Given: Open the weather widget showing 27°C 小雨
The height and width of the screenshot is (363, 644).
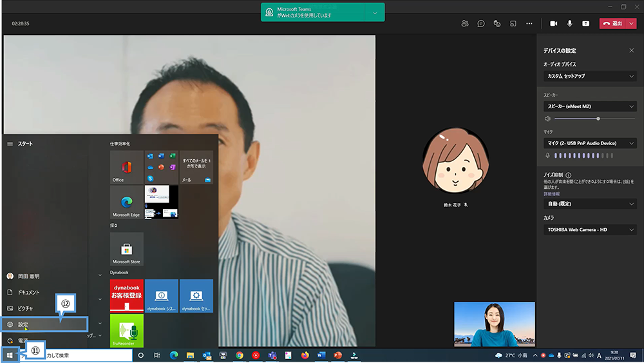Looking at the screenshot, I should coord(511,355).
